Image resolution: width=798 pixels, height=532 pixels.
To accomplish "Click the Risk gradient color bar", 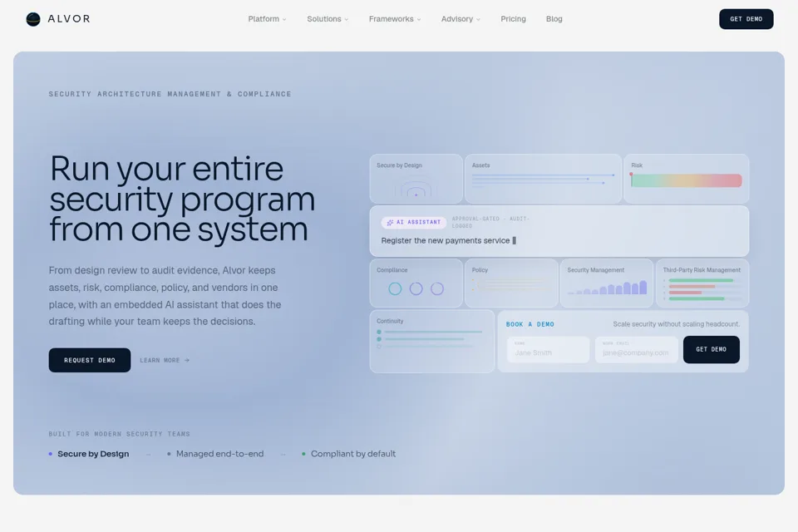I will coord(686,180).
